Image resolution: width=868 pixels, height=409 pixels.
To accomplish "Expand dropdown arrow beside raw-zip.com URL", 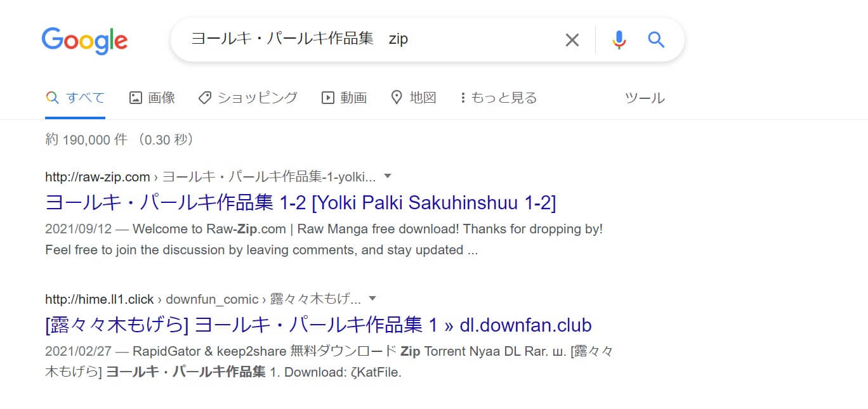I will [388, 176].
